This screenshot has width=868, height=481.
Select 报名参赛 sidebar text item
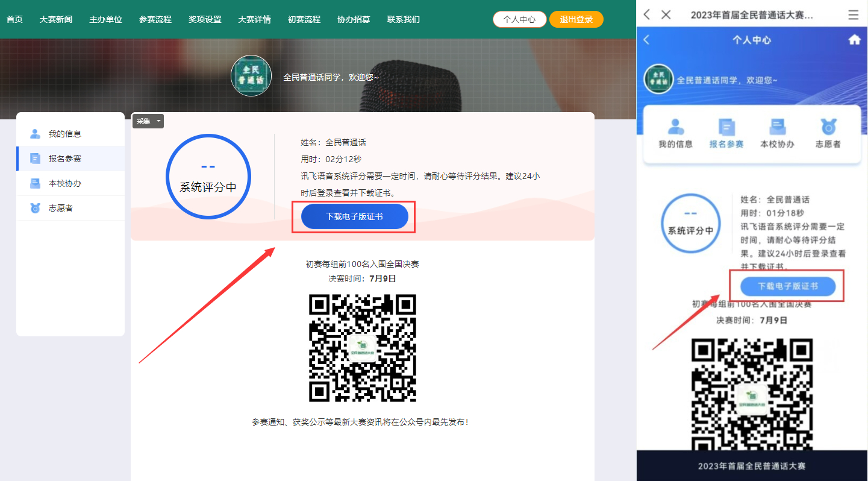click(65, 159)
